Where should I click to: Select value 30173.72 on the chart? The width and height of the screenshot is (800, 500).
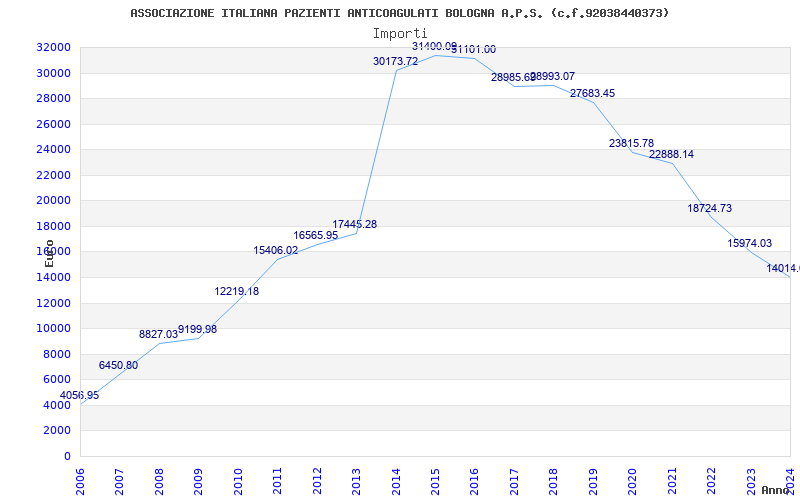(x=395, y=62)
